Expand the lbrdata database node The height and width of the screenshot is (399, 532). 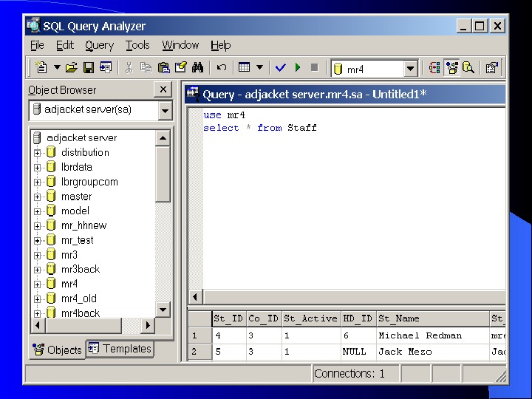click(x=38, y=168)
